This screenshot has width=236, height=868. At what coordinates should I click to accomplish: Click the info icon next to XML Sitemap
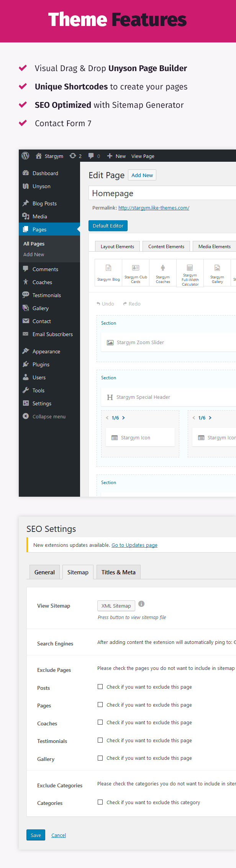point(141,604)
